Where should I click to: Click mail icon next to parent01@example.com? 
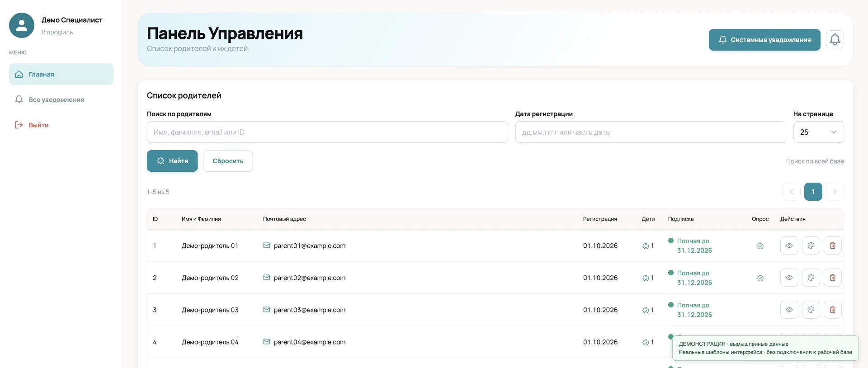pos(267,245)
